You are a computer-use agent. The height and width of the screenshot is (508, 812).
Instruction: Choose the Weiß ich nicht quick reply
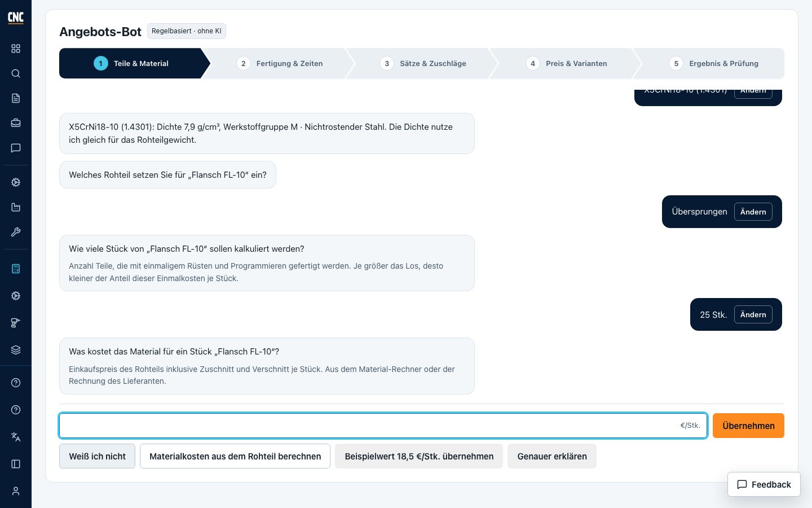97,456
